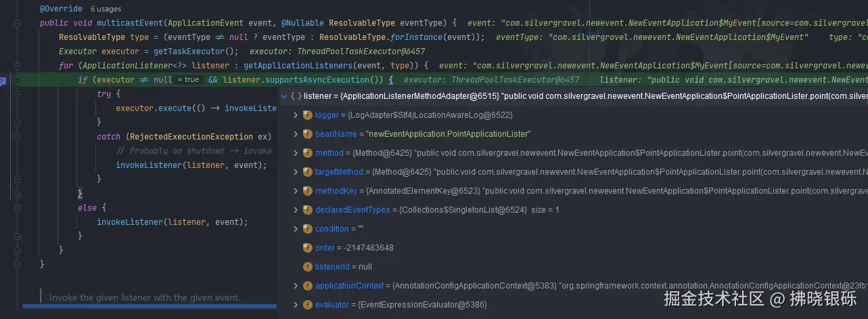The image size is (868, 319).
Task: Select the AnnotationConfigApplicationContext@5383 value
Action: point(474,286)
